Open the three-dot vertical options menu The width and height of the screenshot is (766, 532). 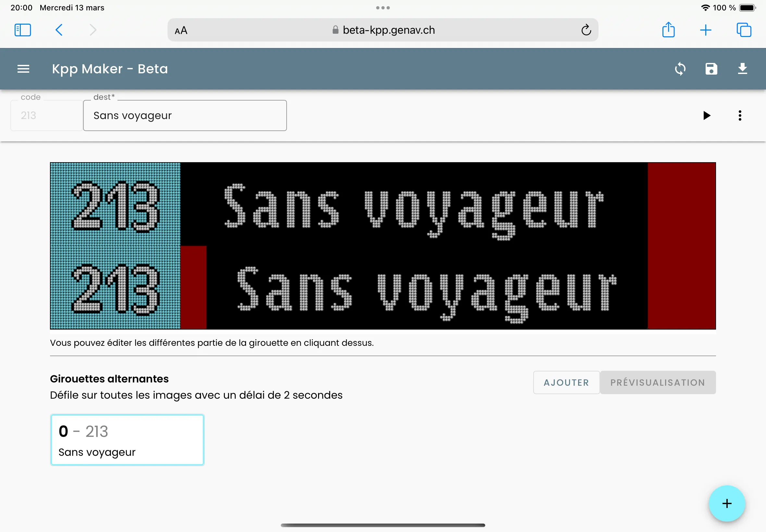740,116
